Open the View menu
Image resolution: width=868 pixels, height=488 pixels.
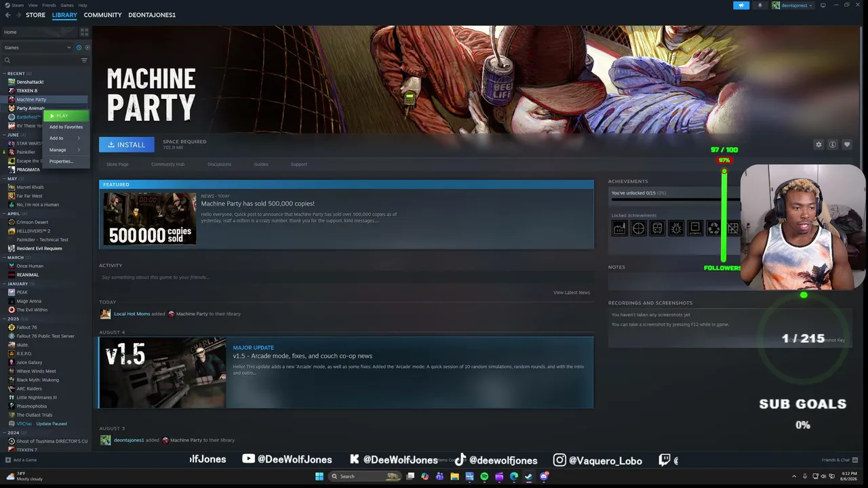point(33,5)
